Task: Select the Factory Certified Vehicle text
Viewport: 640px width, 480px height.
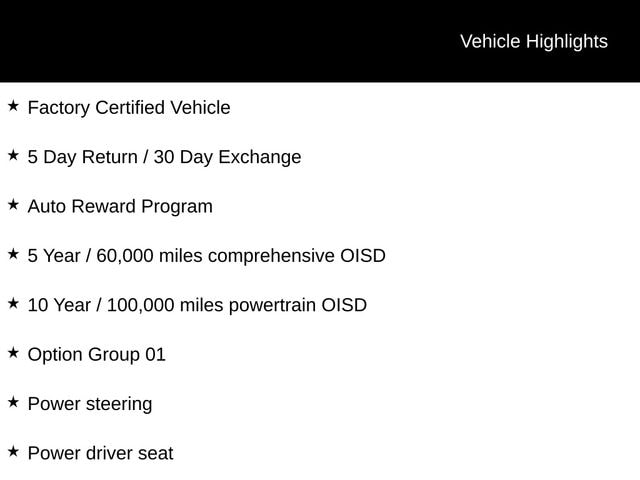Action: pos(129,108)
